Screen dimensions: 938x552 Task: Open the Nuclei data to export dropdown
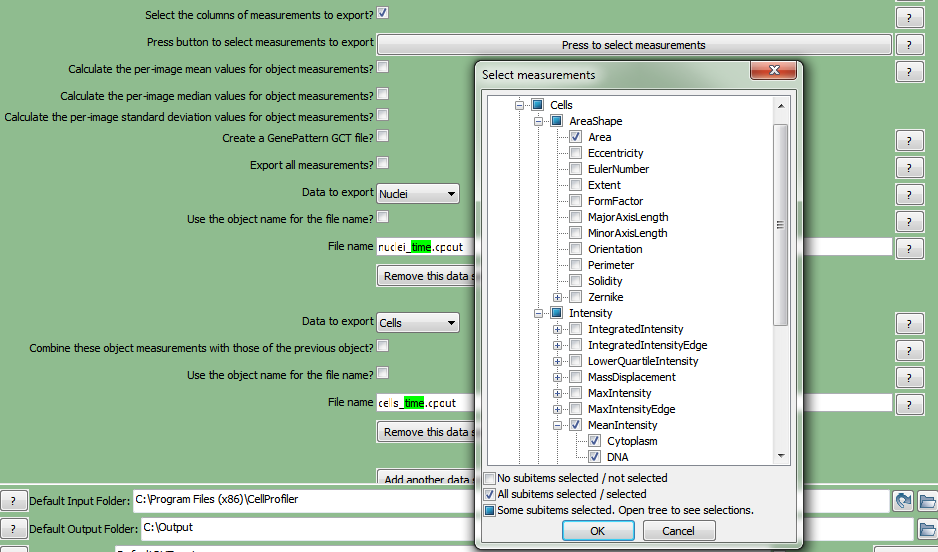(x=418, y=193)
